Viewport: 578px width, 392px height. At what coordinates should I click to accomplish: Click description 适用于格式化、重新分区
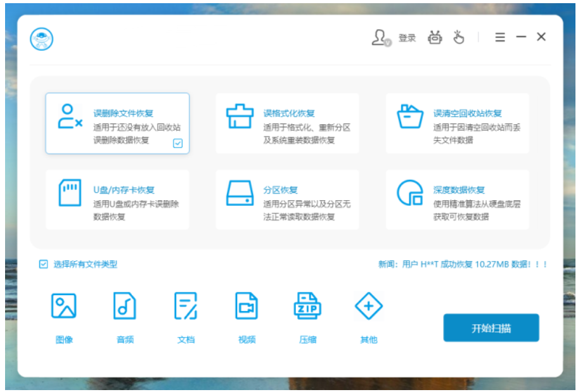tap(307, 127)
